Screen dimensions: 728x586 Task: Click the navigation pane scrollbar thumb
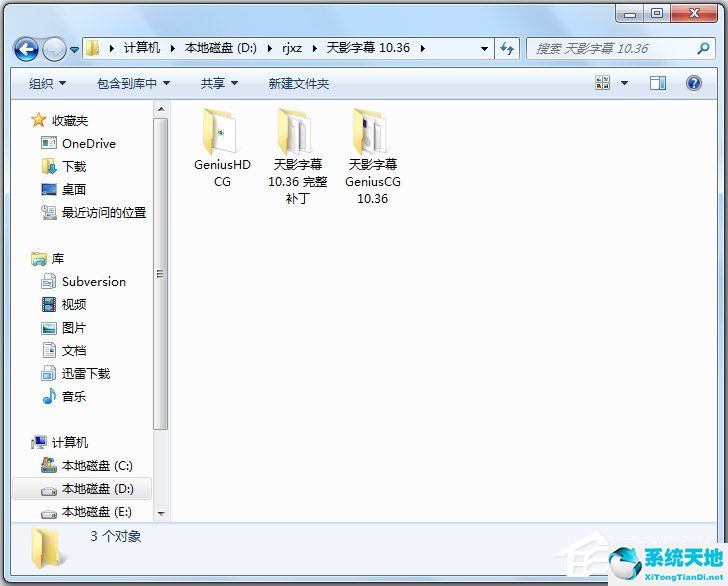pos(161,274)
